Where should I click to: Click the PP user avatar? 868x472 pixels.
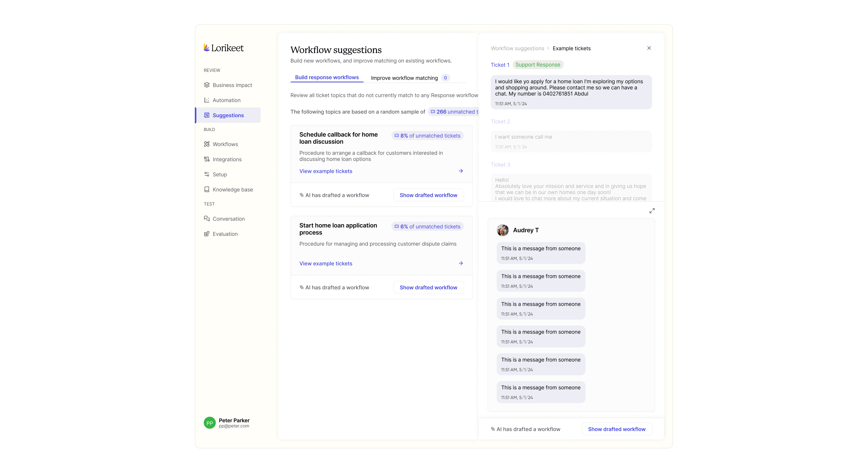click(x=210, y=423)
